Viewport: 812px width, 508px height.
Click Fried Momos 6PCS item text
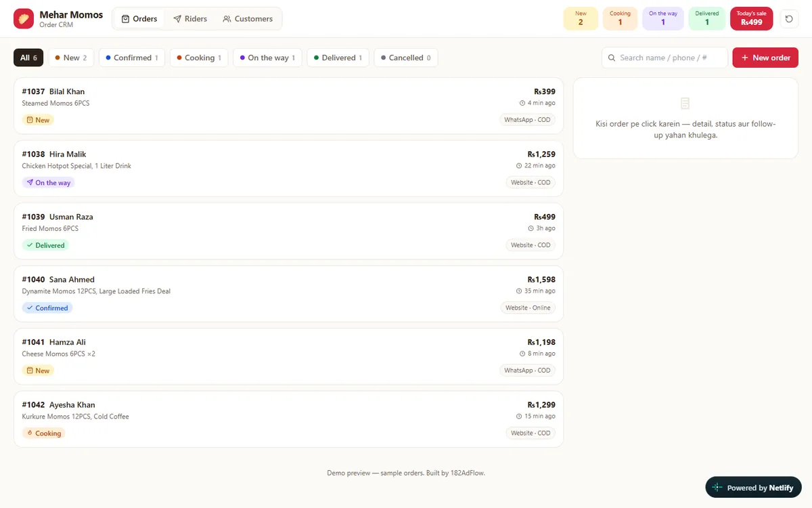[50, 229]
